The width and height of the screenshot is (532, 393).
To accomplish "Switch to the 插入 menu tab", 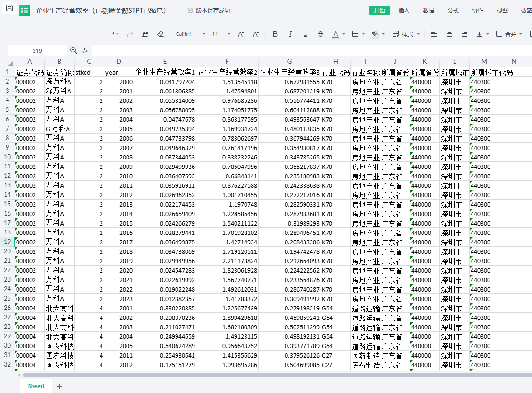I will point(404,10).
